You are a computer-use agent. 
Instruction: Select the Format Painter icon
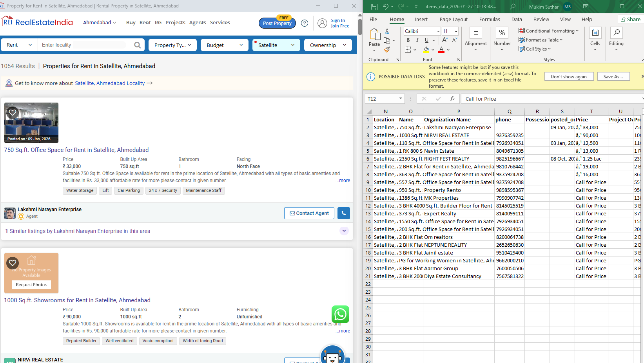(388, 49)
